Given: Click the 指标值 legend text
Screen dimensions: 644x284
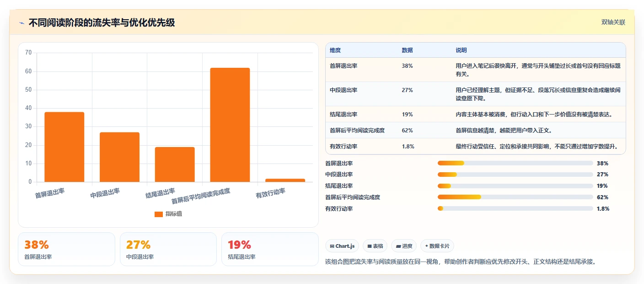Looking at the screenshot, I should tap(174, 214).
